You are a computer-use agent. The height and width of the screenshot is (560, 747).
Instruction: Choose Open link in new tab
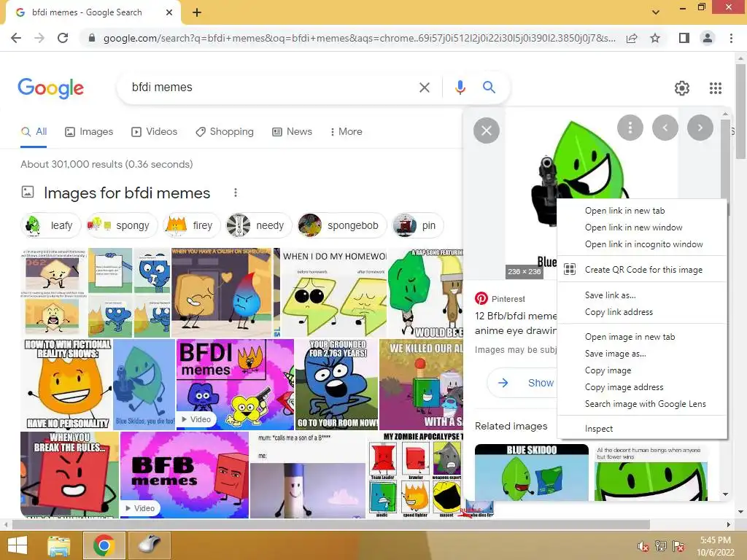pyautogui.click(x=642, y=211)
